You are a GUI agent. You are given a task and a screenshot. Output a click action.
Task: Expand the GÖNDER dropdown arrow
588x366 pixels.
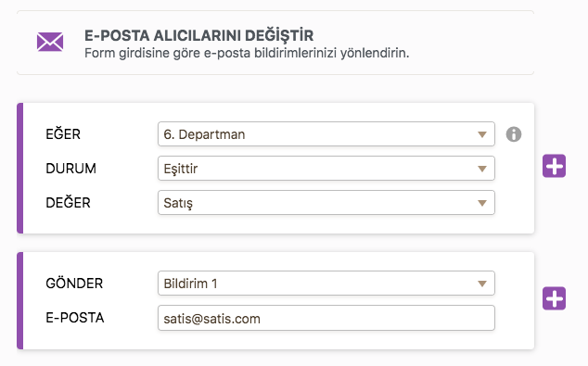coord(482,284)
